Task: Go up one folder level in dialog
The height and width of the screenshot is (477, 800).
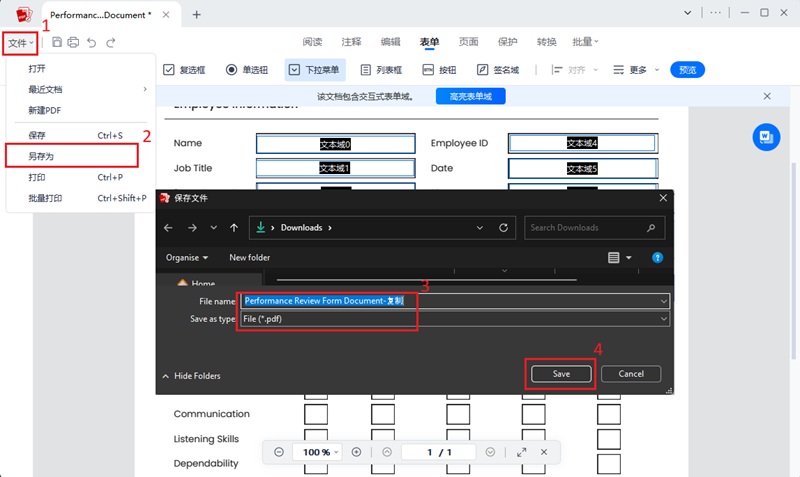Action: tap(234, 228)
